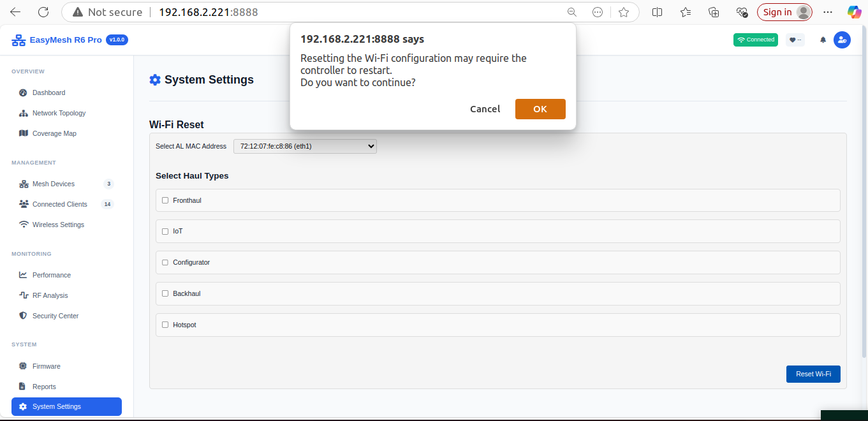The image size is (868, 421).
Task: Tick the IoT haul type checkbox
Action: point(165,232)
